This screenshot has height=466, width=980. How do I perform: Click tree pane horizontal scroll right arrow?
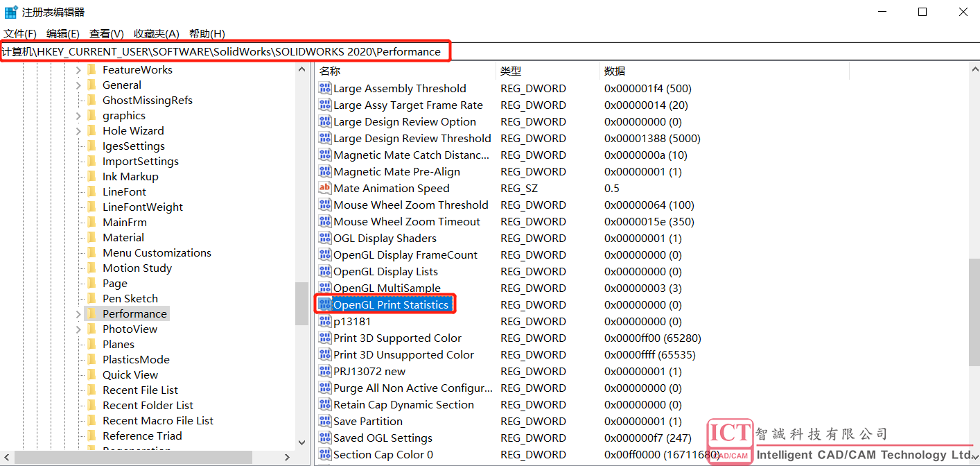(x=288, y=458)
